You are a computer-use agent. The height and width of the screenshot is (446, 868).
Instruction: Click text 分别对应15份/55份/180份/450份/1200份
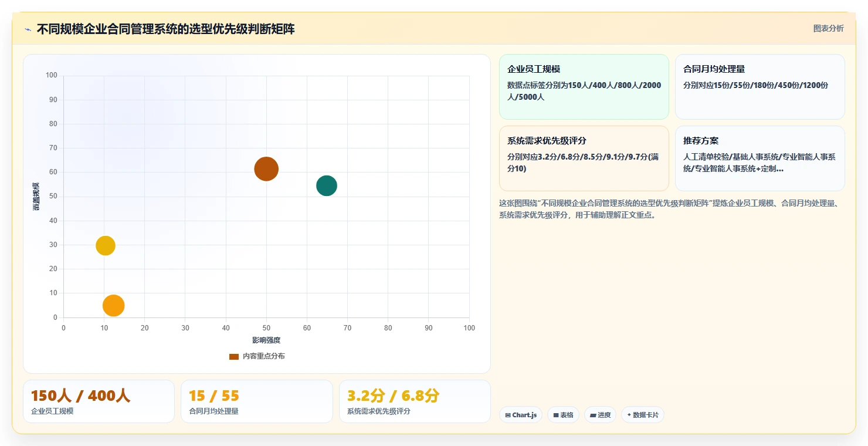click(755, 85)
